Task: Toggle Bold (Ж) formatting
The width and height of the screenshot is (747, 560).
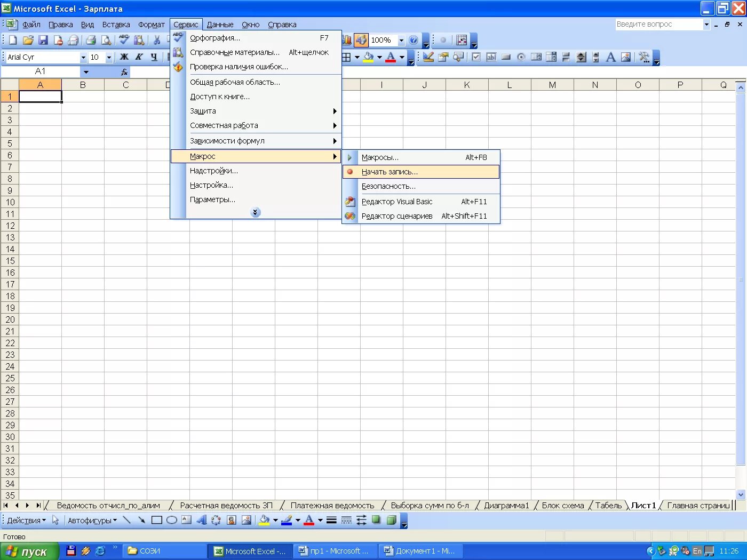Action: point(124,57)
